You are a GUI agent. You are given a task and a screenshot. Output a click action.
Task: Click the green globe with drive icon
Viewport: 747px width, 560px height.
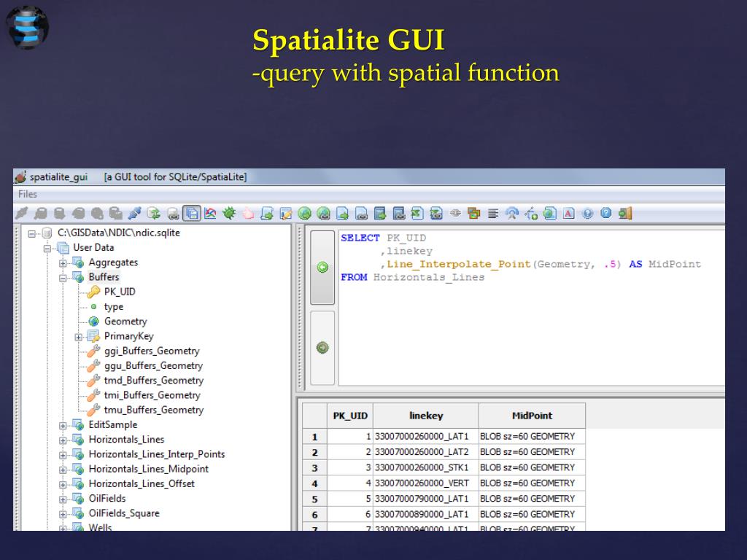point(323,214)
